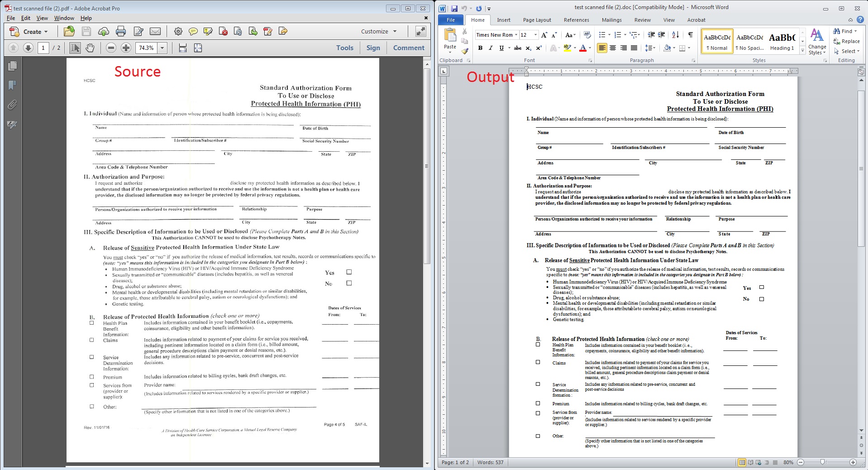Select the Hand tool in Acrobat
The width and height of the screenshot is (868, 470).
90,48
